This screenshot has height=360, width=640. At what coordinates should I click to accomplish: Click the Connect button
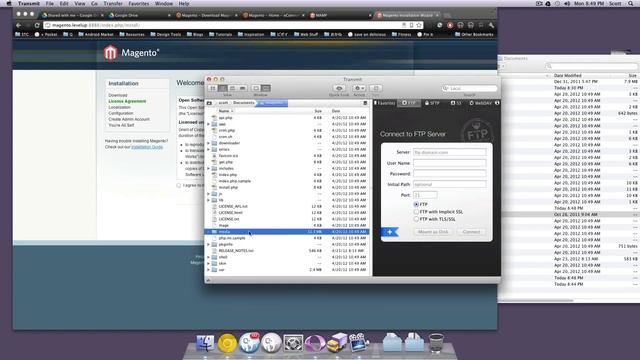tap(471, 232)
